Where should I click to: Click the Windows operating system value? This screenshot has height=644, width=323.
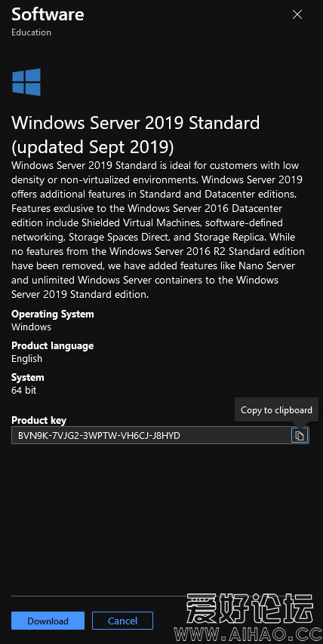[x=31, y=327]
